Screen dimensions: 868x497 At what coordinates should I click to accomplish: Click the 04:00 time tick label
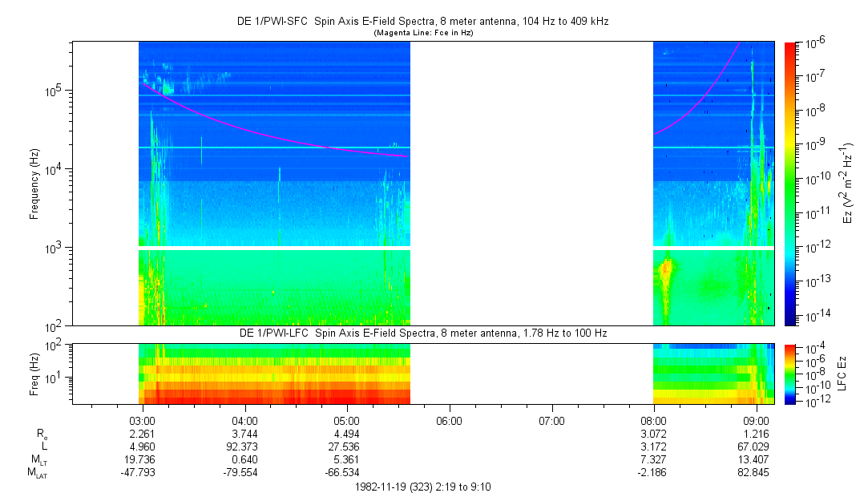[x=244, y=421]
